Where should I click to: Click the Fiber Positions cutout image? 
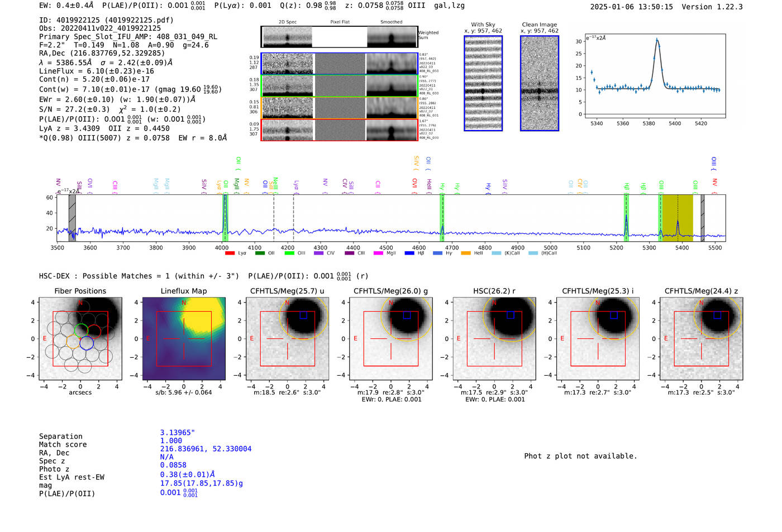coord(80,338)
